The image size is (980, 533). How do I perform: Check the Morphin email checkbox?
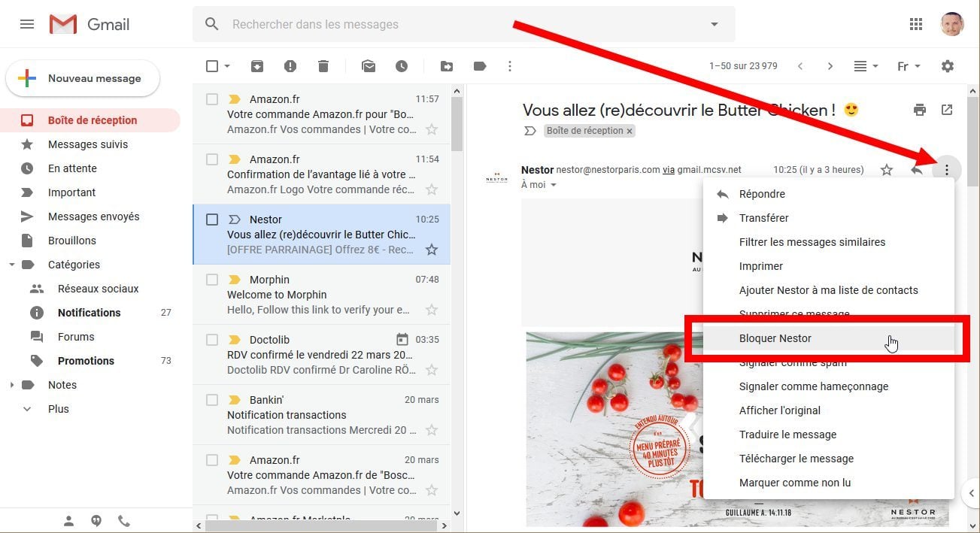(x=212, y=280)
